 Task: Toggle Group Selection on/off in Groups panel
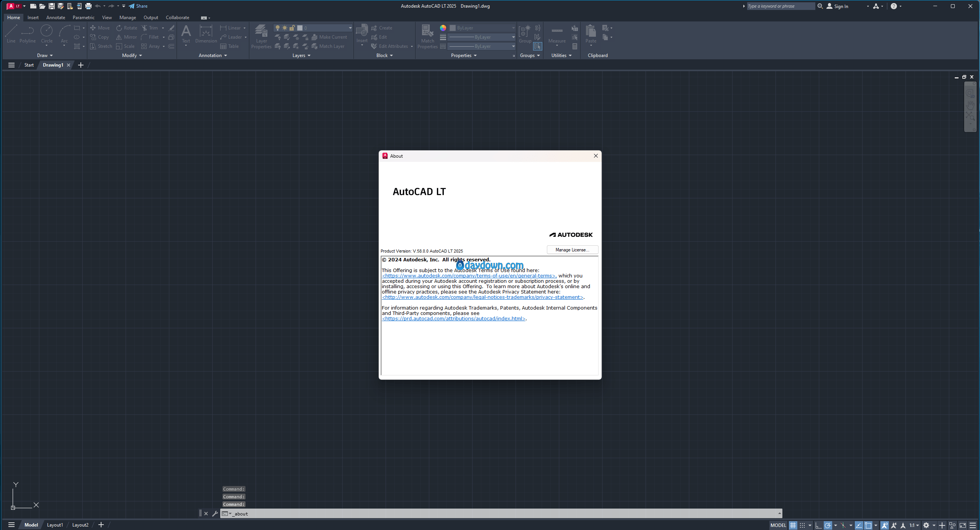pyautogui.click(x=538, y=46)
